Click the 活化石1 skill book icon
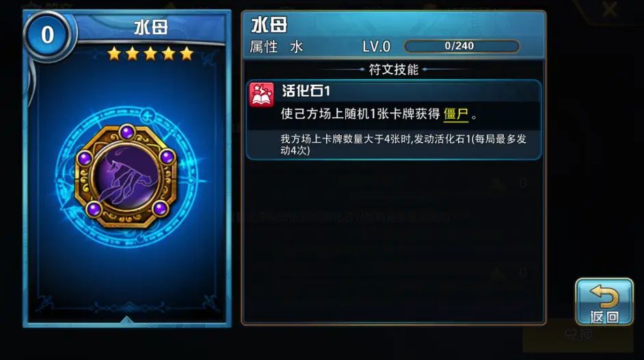 point(262,95)
